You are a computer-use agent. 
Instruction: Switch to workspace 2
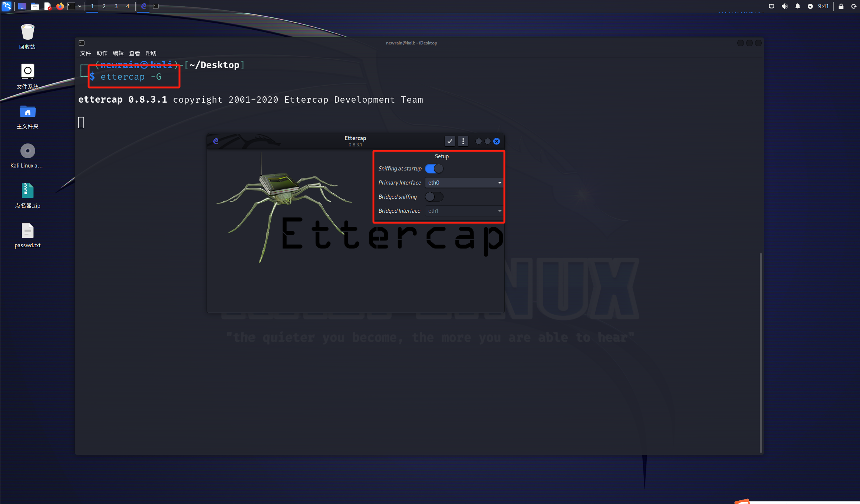click(104, 6)
